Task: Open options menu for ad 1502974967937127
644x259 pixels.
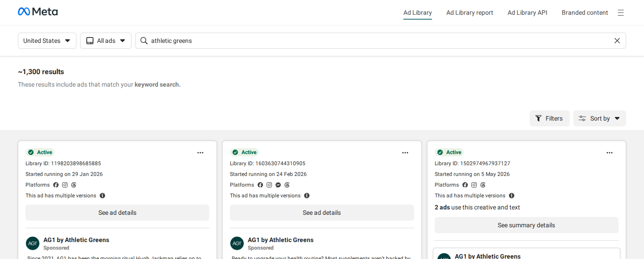Action: (x=610, y=153)
